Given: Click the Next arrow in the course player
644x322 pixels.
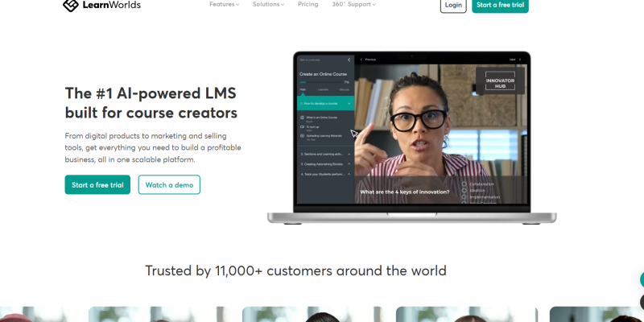Looking at the screenshot, I should coord(520,60).
